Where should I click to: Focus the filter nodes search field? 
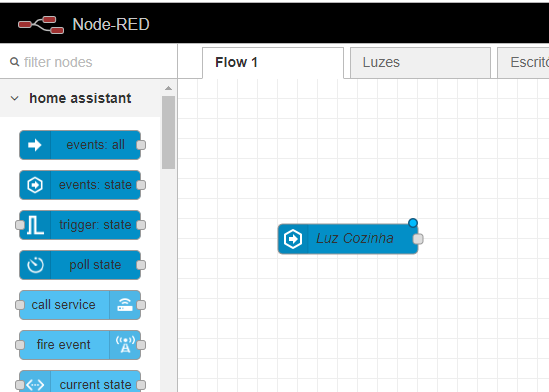(89, 62)
